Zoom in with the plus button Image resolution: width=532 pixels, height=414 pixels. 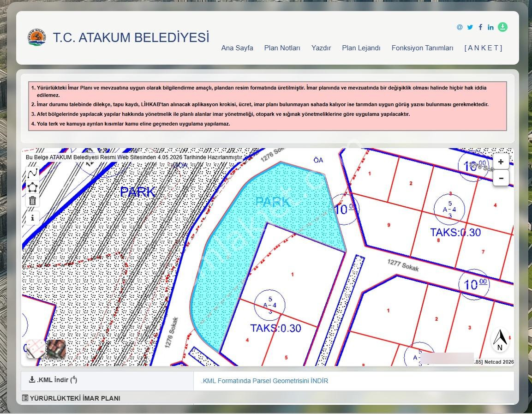click(x=501, y=162)
